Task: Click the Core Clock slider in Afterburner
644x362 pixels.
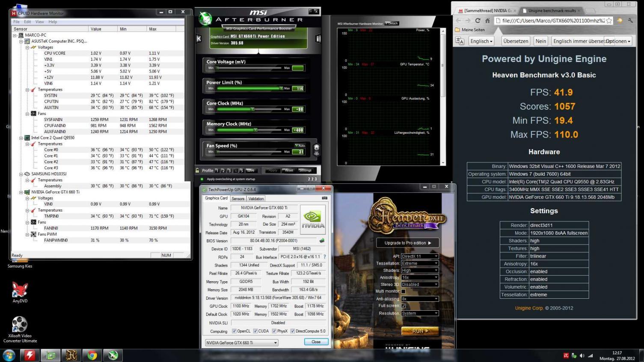Action: click(x=249, y=109)
